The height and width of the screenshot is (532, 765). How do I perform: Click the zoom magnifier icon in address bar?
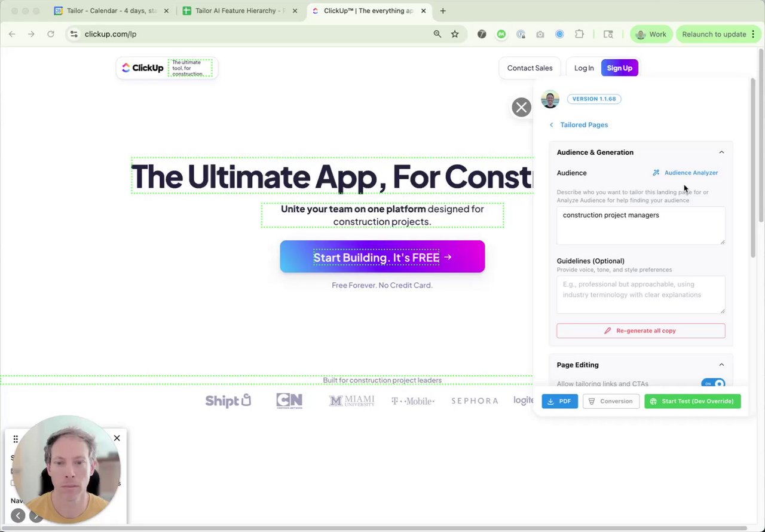(437, 34)
